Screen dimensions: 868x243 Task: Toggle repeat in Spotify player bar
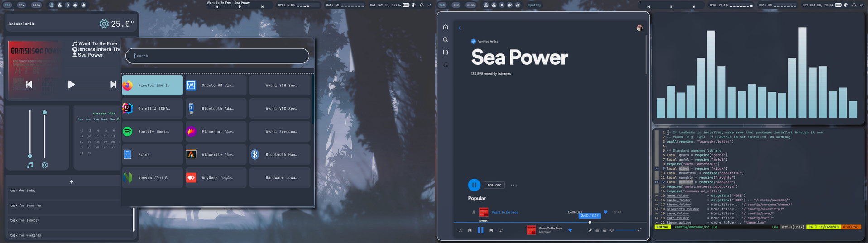(500, 230)
